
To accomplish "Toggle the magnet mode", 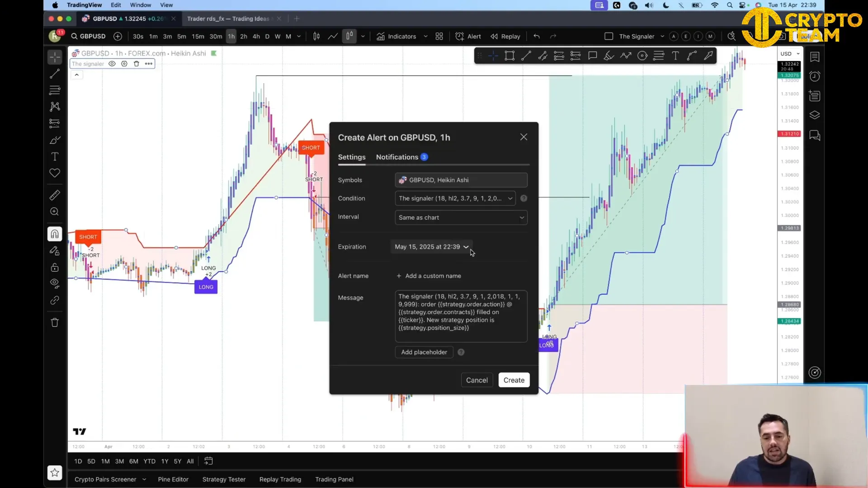I will [x=55, y=234].
